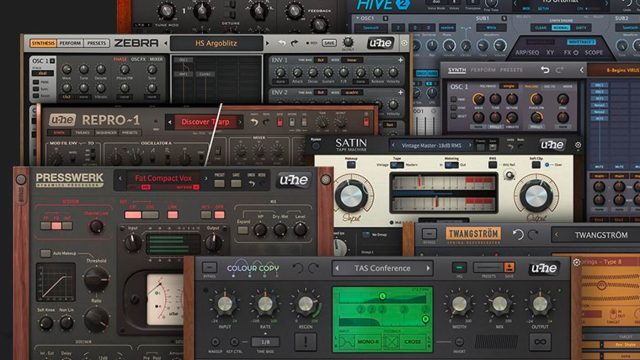640x360 pixels.
Task: Open Zebra settings gear icon
Action: click(404, 43)
